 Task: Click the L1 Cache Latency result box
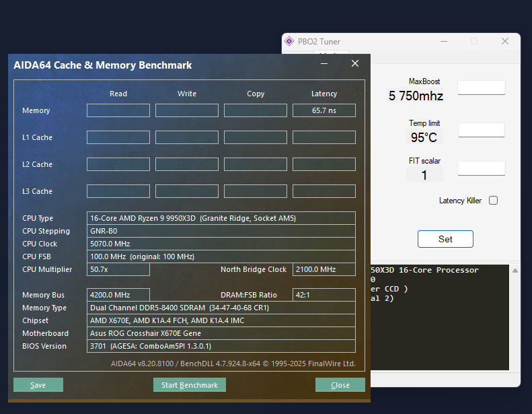point(324,137)
